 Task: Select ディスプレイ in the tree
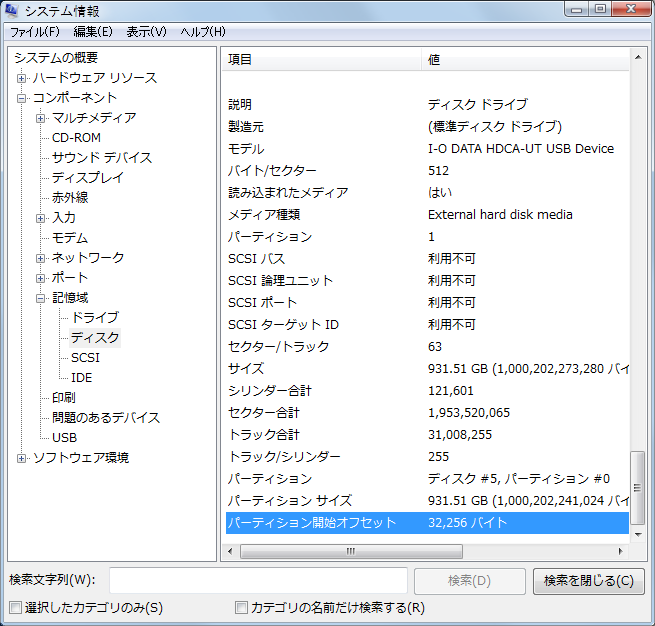click(x=88, y=178)
